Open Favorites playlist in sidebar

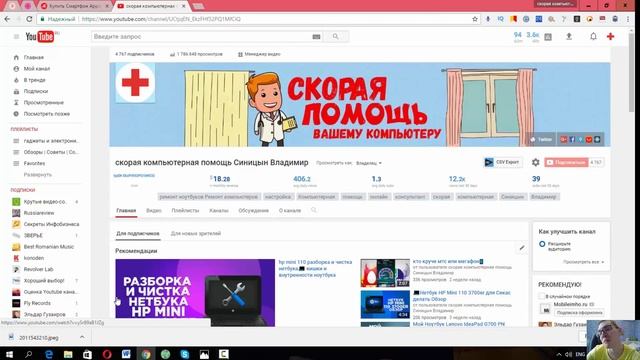pyautogui.click(x=34, y=163)
